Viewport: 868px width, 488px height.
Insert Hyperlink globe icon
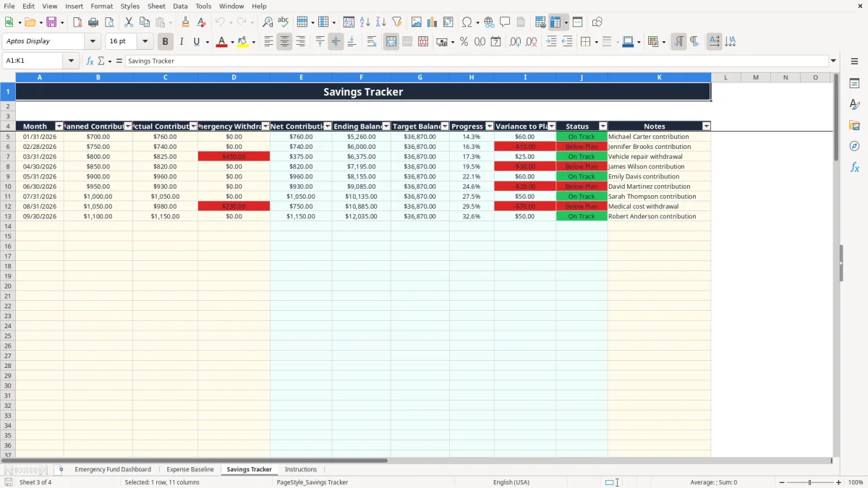[489, 22]
